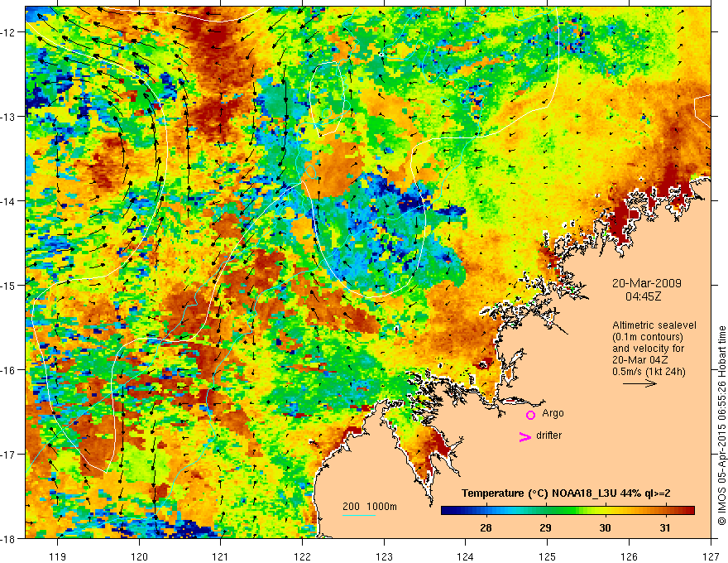Viewport: 728px width, 563px height.
Task: Click the '122' longitude axis label
Action: tap(302, 556)
